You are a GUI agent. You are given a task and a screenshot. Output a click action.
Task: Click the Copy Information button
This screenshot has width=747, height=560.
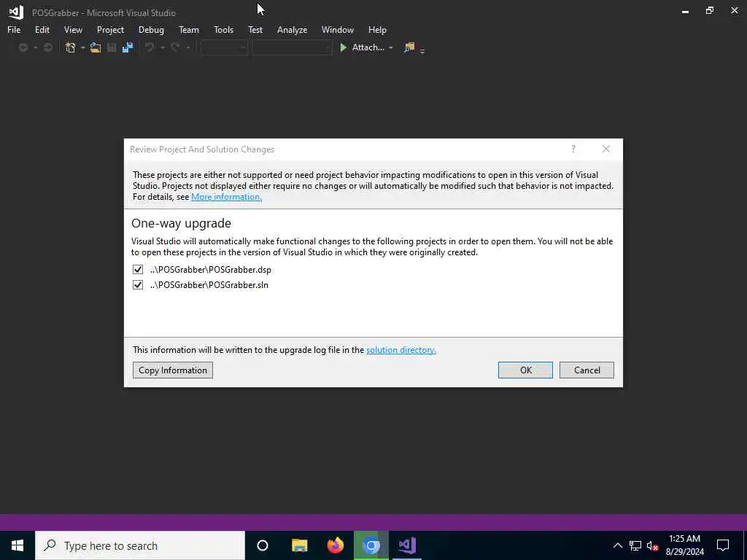(x=172, y=370)
